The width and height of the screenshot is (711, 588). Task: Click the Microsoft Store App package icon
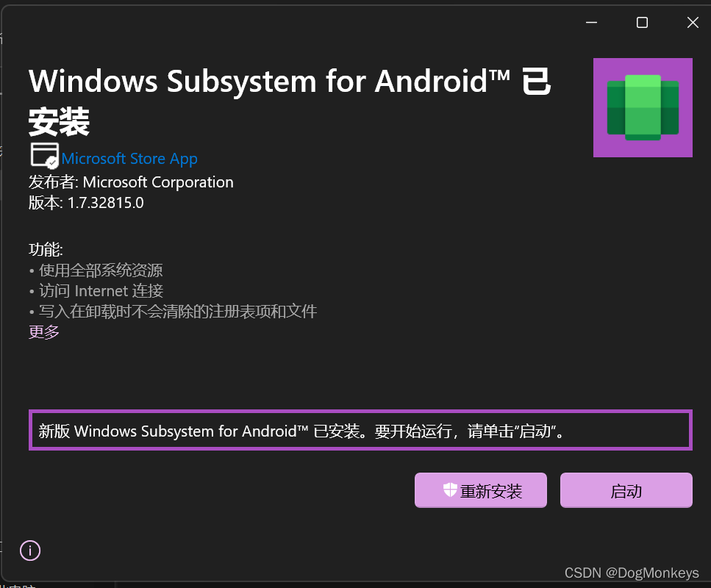pyautogui.click(x=44, y=156)
